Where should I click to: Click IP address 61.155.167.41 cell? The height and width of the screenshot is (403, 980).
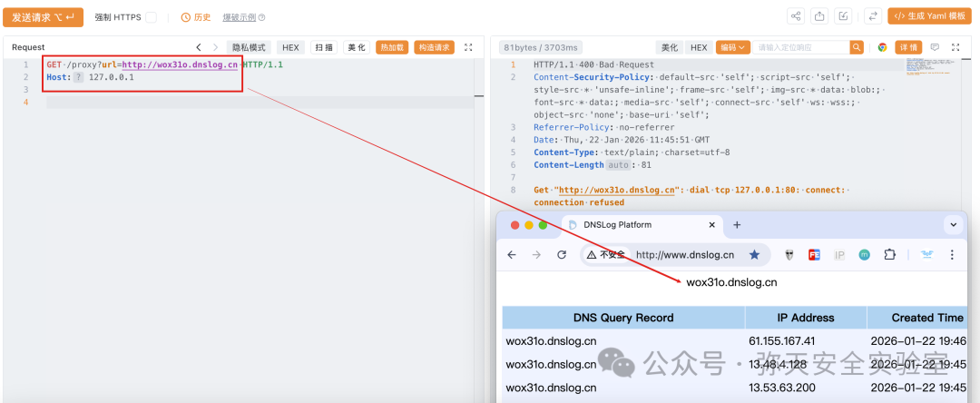[x=782, y=341]
